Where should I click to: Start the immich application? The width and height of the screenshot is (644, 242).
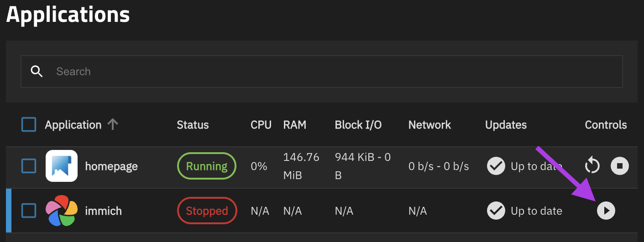(x=606, y=211)
